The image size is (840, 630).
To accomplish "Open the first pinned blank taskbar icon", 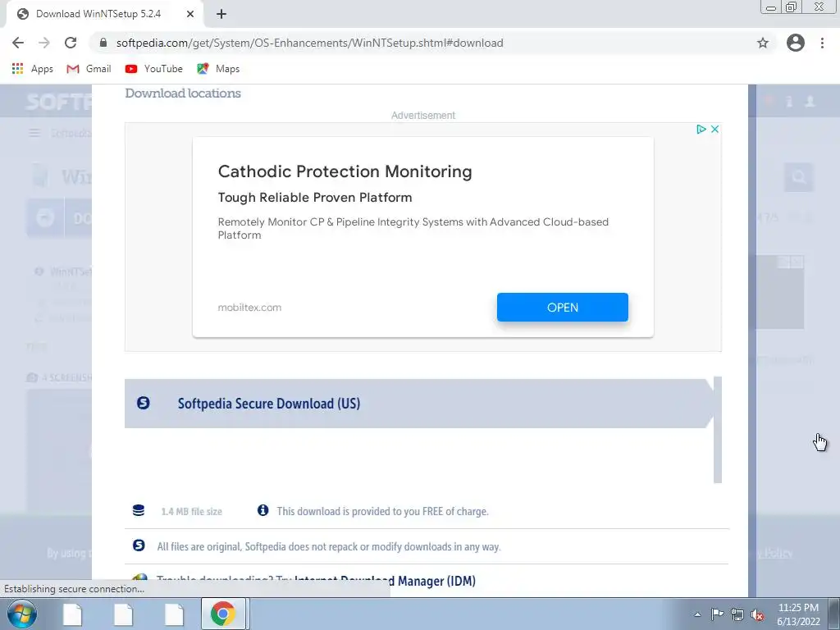I will (x=72, y=614).
